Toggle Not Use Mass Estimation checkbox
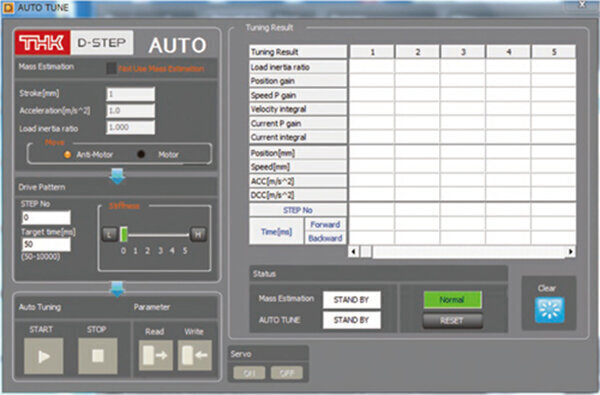Image resolution: width=600 pixels, height=395 pixels. pyautogui.click(x=111, y=69)
